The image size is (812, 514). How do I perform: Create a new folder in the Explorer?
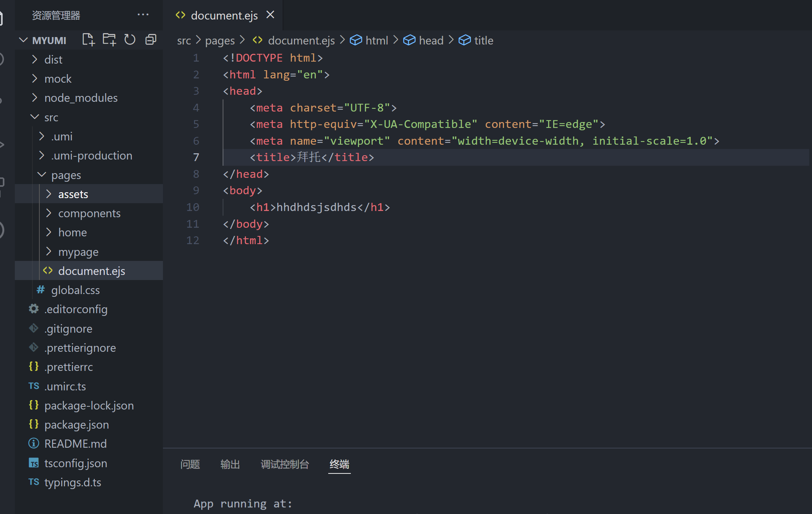(109, 39)
